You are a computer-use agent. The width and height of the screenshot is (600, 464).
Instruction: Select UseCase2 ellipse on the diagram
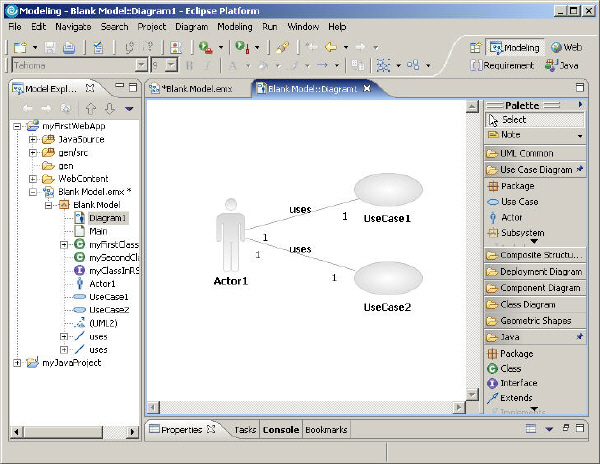tap(385, 276)
